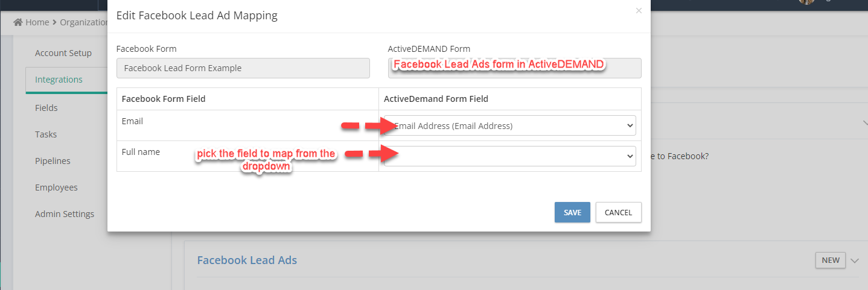Screen dimensions: 868x290
Task: Open Pipelines in the sidebar
Action: (x=53, y=161)
